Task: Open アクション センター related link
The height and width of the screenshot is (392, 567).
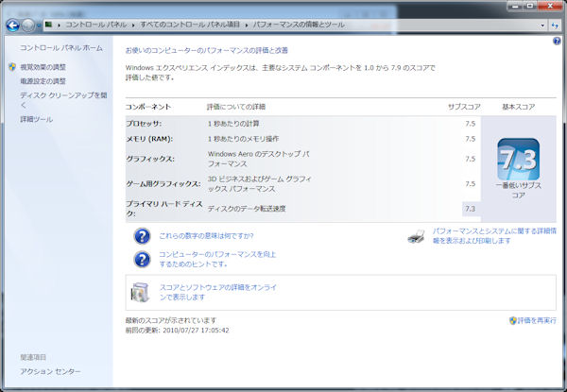Action: point(50,372)
